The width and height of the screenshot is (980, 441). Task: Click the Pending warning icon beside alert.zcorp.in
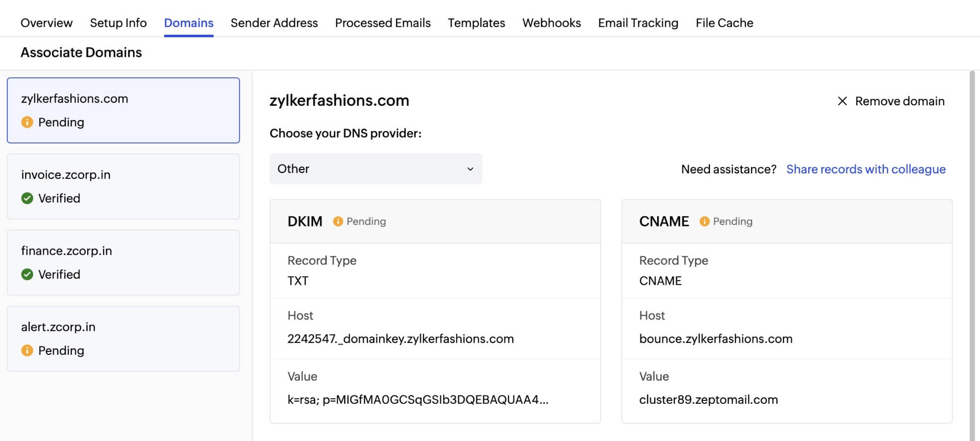[28, 350]
